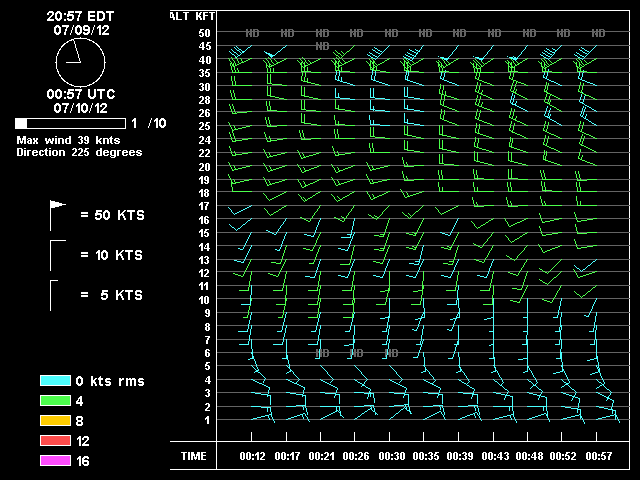Click the cyan 0 kts rms swatch
This screenshot has width=640, height=480.
(x=56, y=381)
